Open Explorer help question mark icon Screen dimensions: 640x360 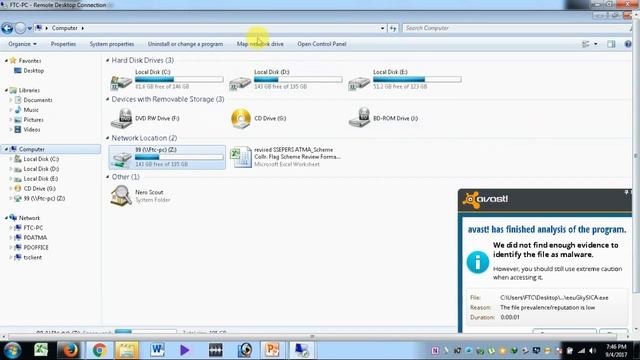pyautogui.click(x=628, y=44)
